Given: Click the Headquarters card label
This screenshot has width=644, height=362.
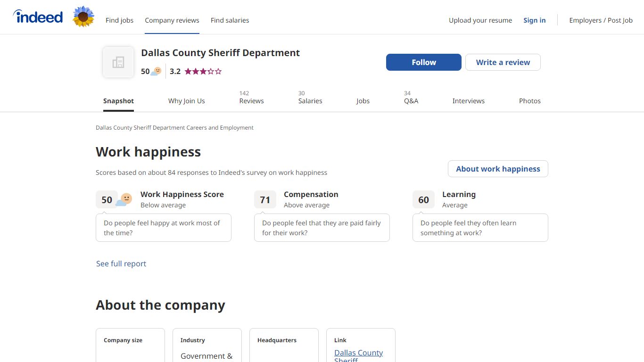Looking at the screenshot, I should tap(277, 340).
